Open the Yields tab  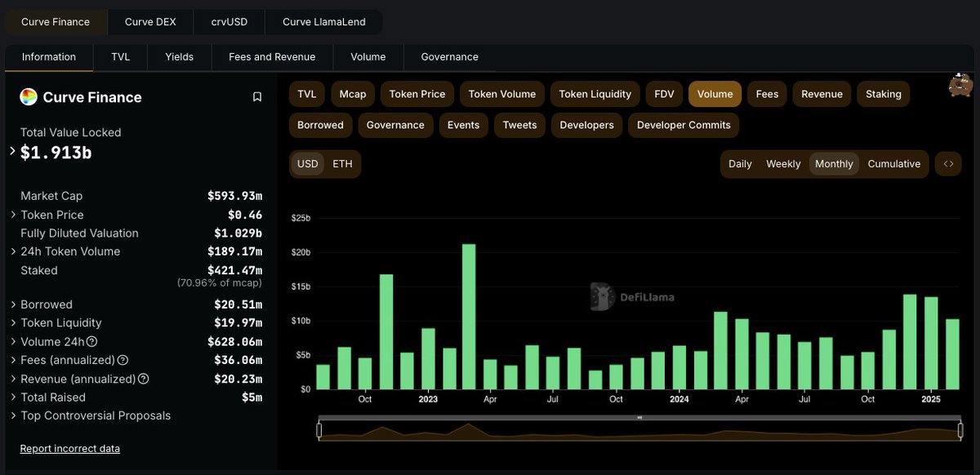click(180, 57)
